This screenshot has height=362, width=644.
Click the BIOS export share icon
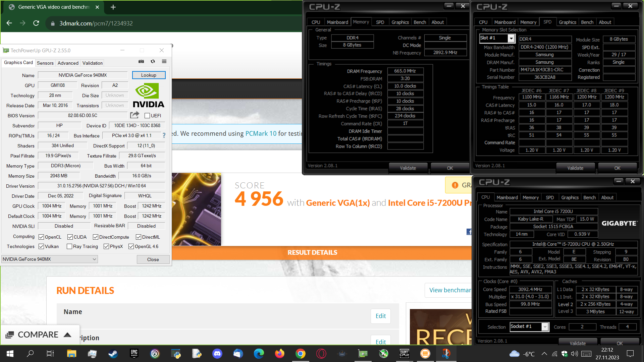[x=135, y=115]
